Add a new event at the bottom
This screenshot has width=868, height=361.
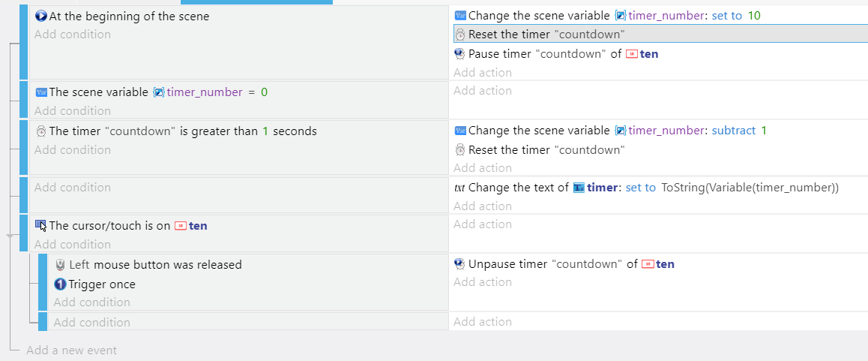[71, 350]
